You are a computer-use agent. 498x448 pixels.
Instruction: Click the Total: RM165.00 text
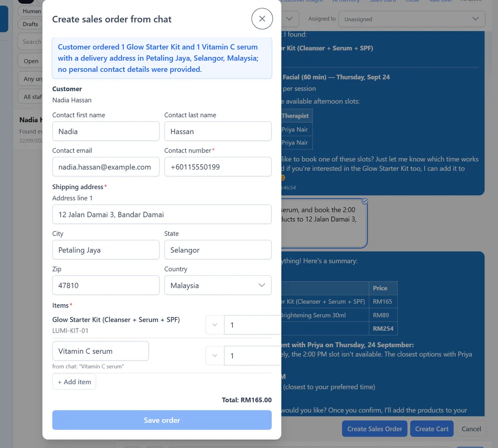[x=247, y=400]
